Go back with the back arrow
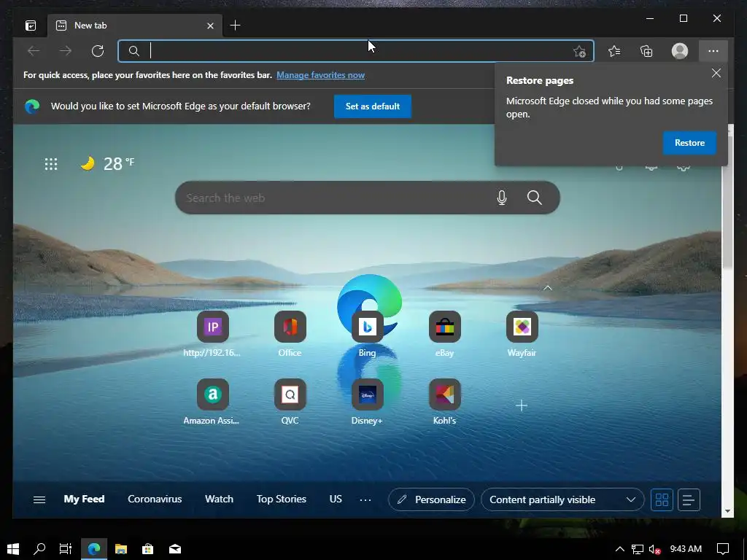The width and height of the screenshot is (747, 560). pos(34,51)
